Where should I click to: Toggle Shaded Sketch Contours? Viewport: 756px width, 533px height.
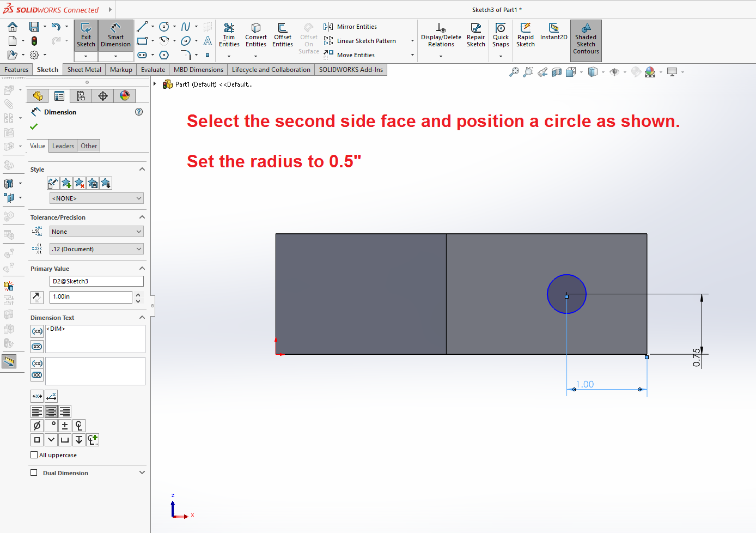[x=586, y=37]
